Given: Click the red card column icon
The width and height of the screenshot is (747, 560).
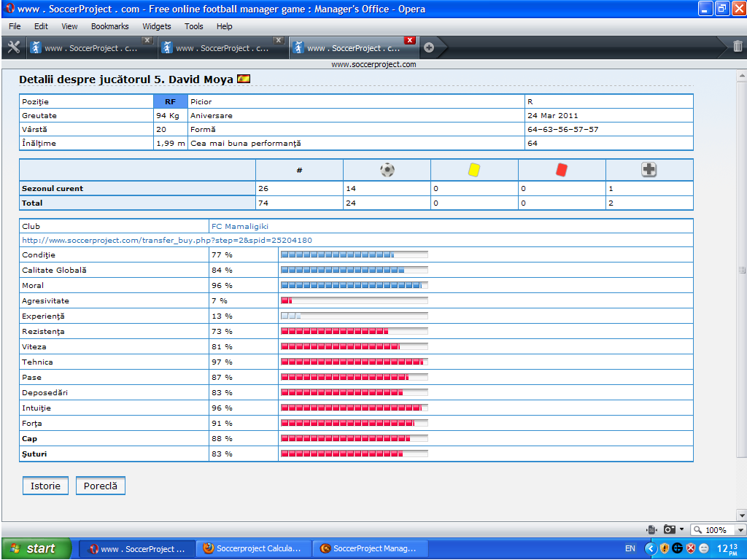Looking at the screenshot, I should [x=562, y=169].
